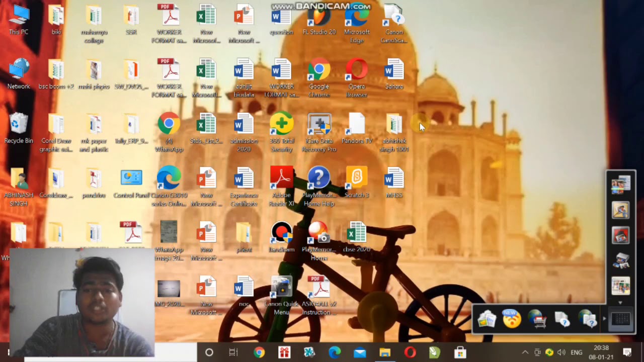
Task: Select the Tally_ERP_9 folder
Action: pyautogui.click(x=131, y=129)
